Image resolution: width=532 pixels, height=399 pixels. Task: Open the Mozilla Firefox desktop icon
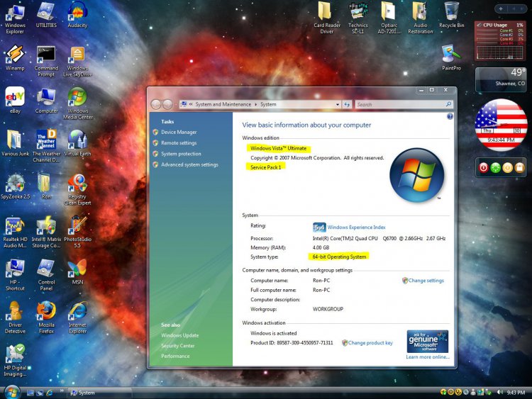click(x=46, y=318)
